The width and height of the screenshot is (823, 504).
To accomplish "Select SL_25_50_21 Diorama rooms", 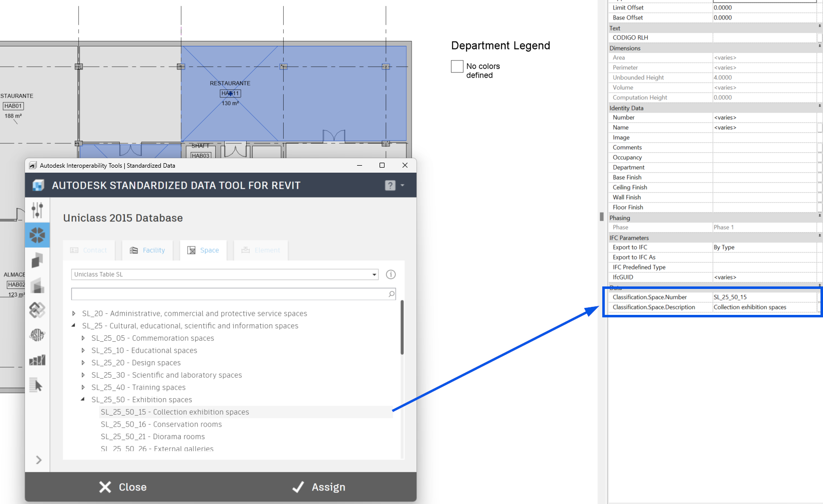I will [153, 437].
